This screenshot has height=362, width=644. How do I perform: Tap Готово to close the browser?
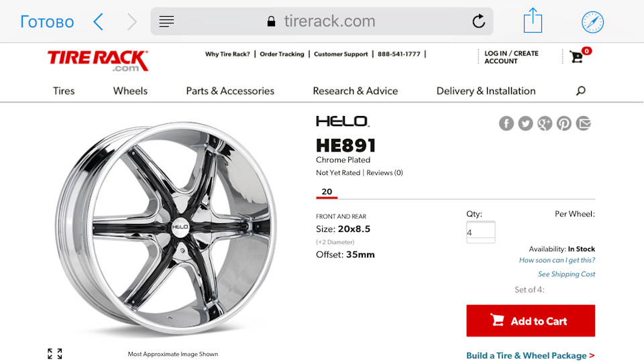click(47, 21)
